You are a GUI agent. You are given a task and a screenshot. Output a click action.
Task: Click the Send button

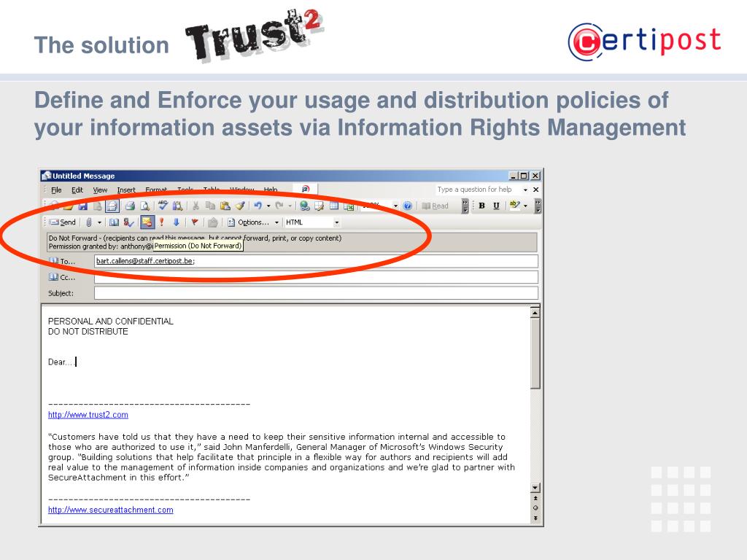[63, 222]
